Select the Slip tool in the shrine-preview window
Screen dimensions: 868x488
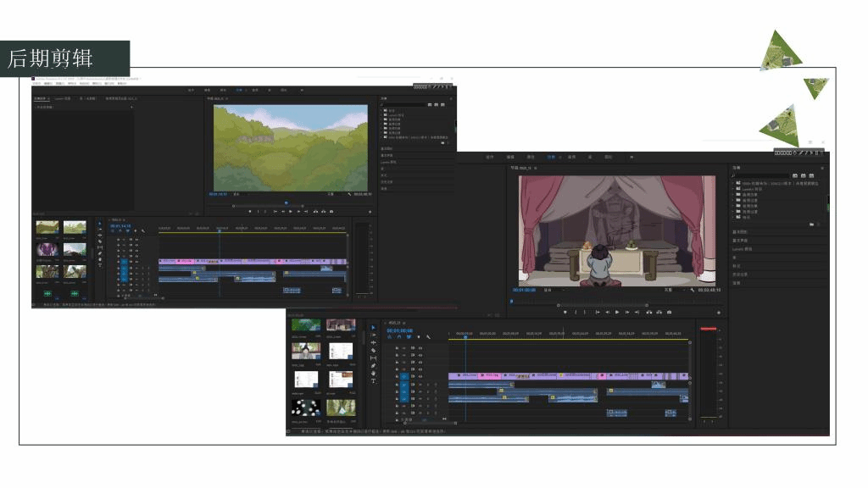pyautogui.click(x=373, y=358)
